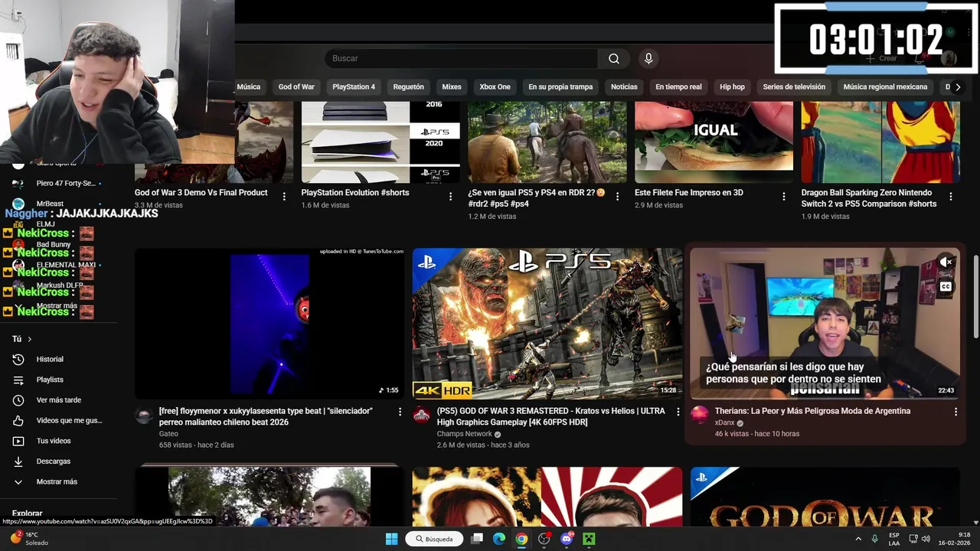Go to the Champs Network channel name link
This screenshot has height=551, width=980.
(465, 434)
